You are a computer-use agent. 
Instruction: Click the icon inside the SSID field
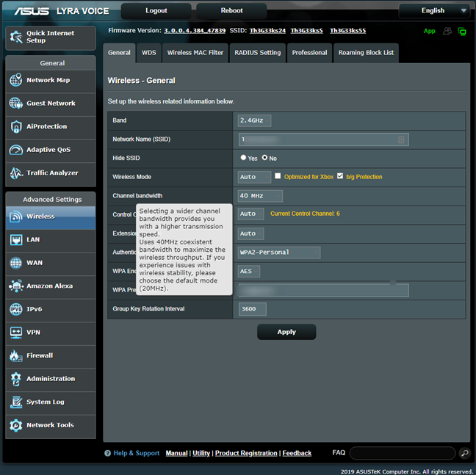point(401,139)
